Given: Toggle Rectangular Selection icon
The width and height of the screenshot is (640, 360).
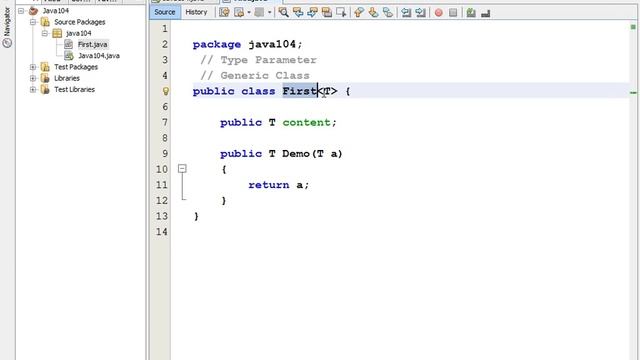Looking at the screenshot, I should click(341, 12).
